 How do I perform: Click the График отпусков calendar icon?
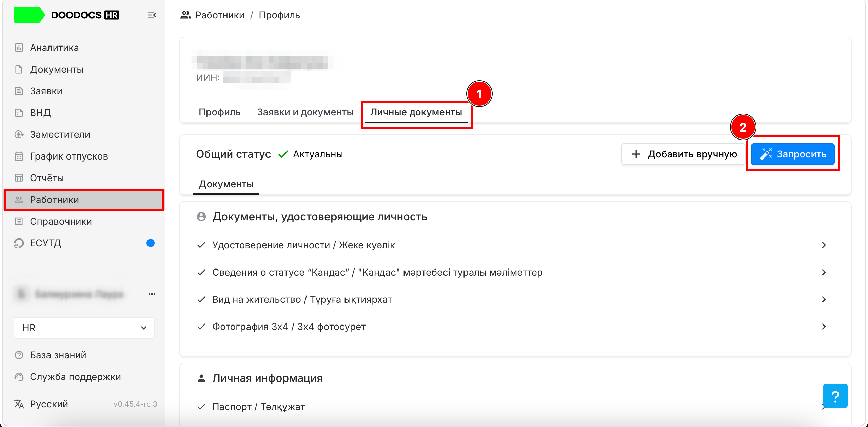point(19,156)
